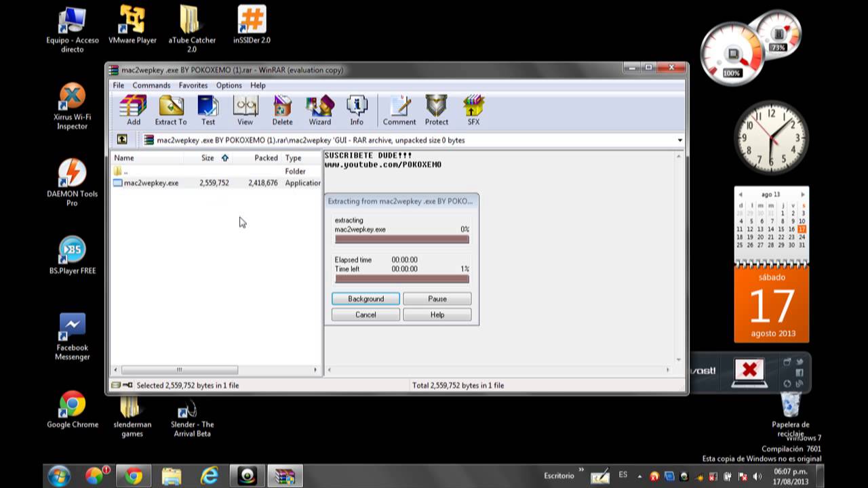The width and height of the screenshot is (868, 488).
Task: Go up one folder level icon
Action: tap(122, 140)
